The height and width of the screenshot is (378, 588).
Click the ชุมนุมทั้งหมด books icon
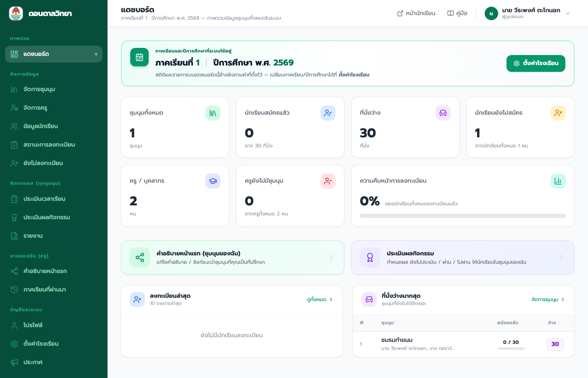coord(213,113)
